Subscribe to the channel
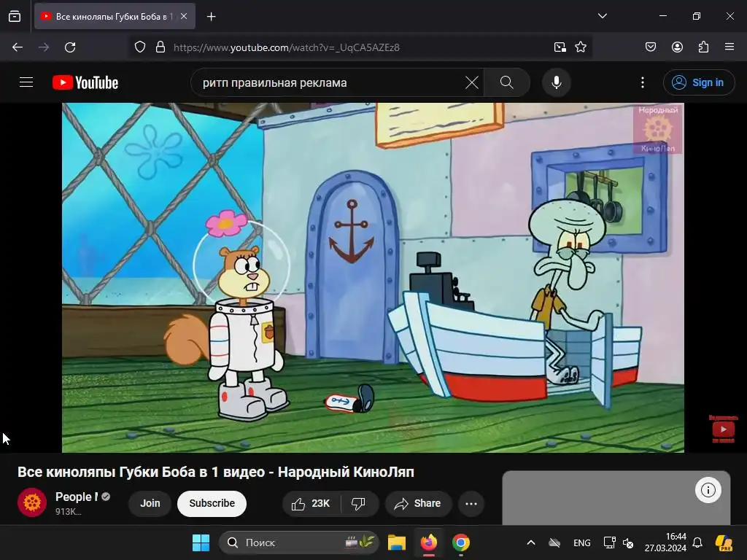 [212, 503]
